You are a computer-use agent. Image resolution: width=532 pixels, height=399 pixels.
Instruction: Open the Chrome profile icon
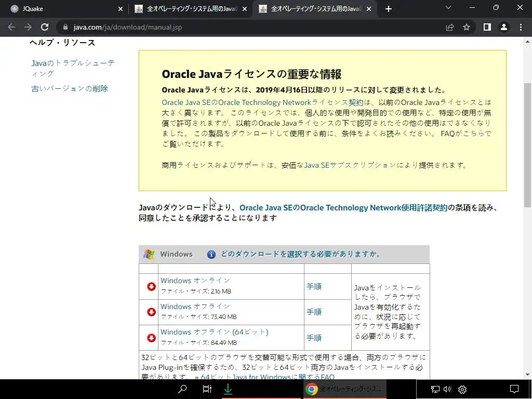tap(504, 27)
